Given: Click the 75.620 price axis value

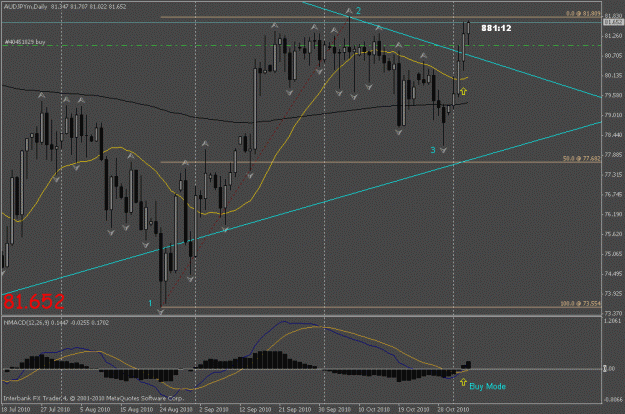Looking at the screenshot, I should tap(614, 234).
